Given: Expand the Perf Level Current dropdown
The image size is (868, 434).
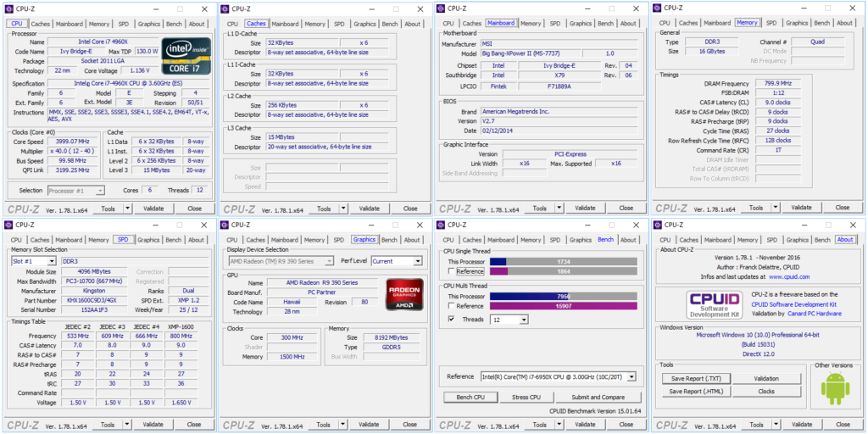Looking at the screenshot, I should (396, 261).
